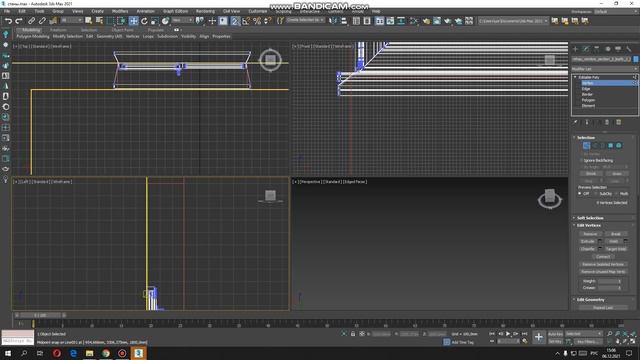Click the Top viewport ViewCube
Viewport: 640px width, 360px height.
pyautogui.click(x=270, y=60)
